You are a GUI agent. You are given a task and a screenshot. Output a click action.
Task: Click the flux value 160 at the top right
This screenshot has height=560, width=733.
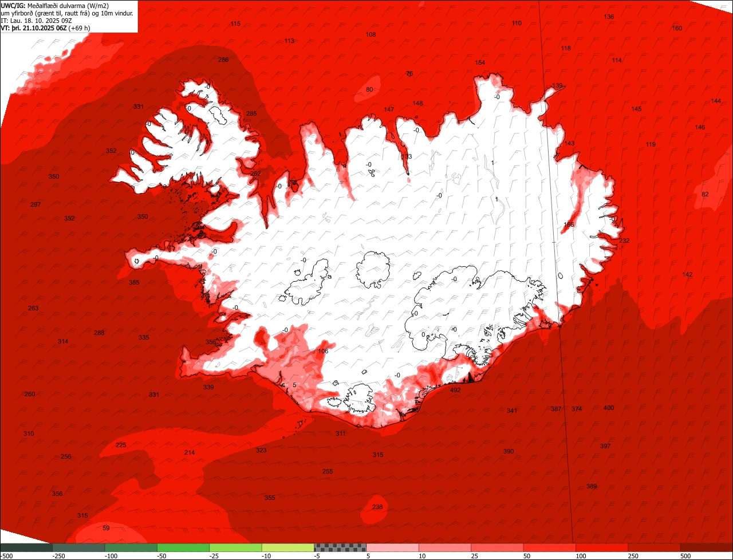677,28
